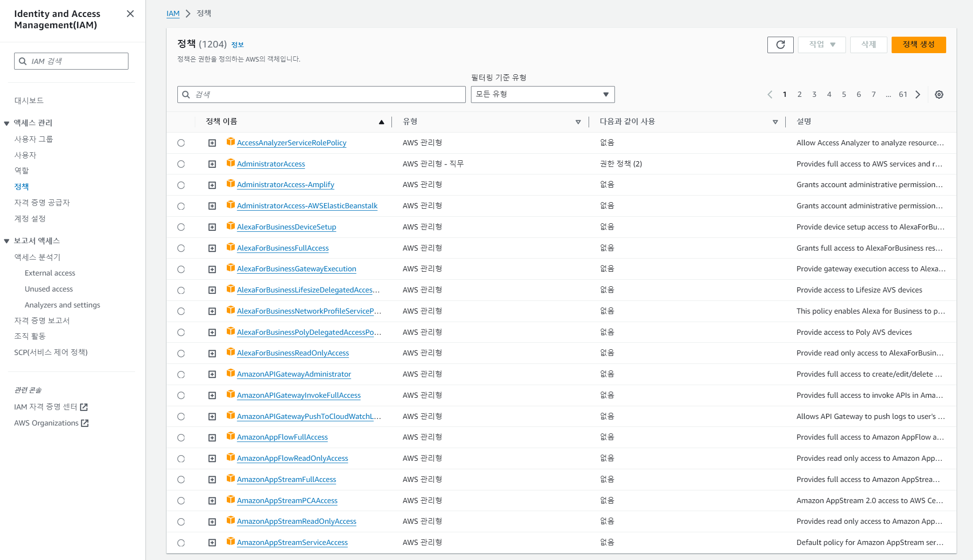Click the policy icon beside AlexaForBusinessFullAccess
Image resolution: width=973 pixels, height=560 pixels.
(231, 247)
